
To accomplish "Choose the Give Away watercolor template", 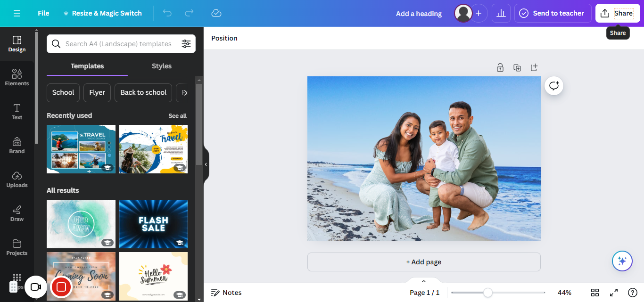I will pos(81,224).
